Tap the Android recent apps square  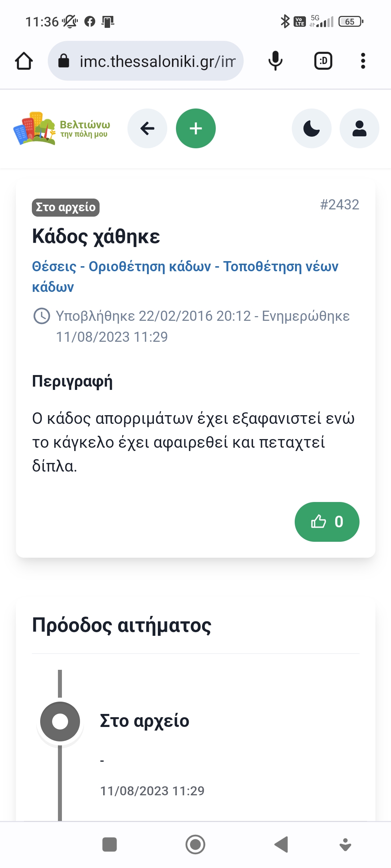[110, 844]
